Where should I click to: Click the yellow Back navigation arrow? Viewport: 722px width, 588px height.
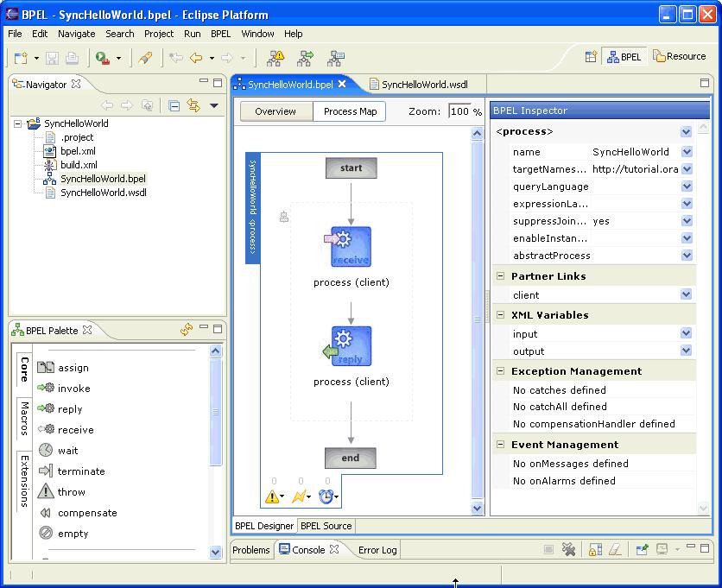point(196,58)
